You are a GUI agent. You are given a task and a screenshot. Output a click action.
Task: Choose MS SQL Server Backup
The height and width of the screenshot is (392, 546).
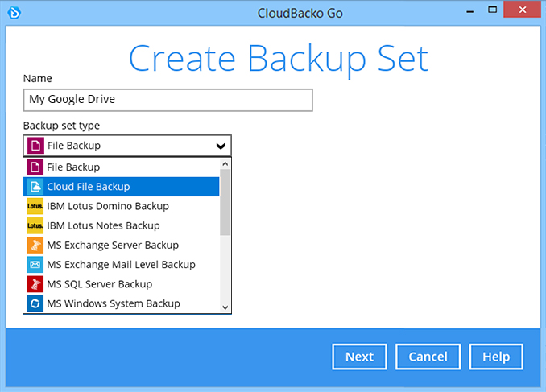coord(122,284)
